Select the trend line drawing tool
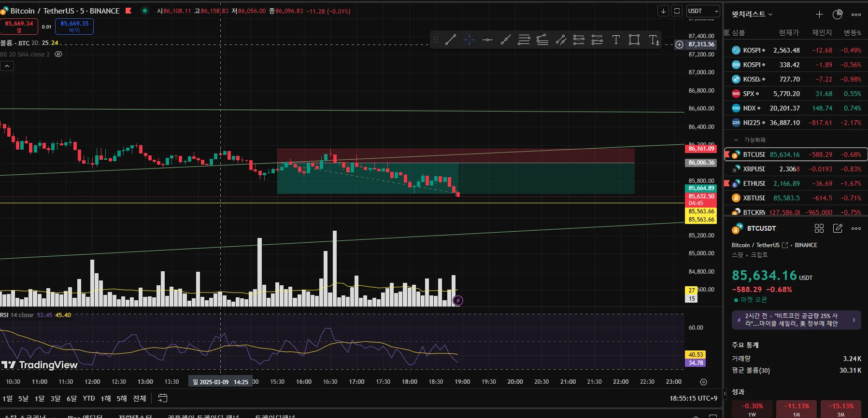This screenshot has width=868, height=418. click(x=451, y=40)
